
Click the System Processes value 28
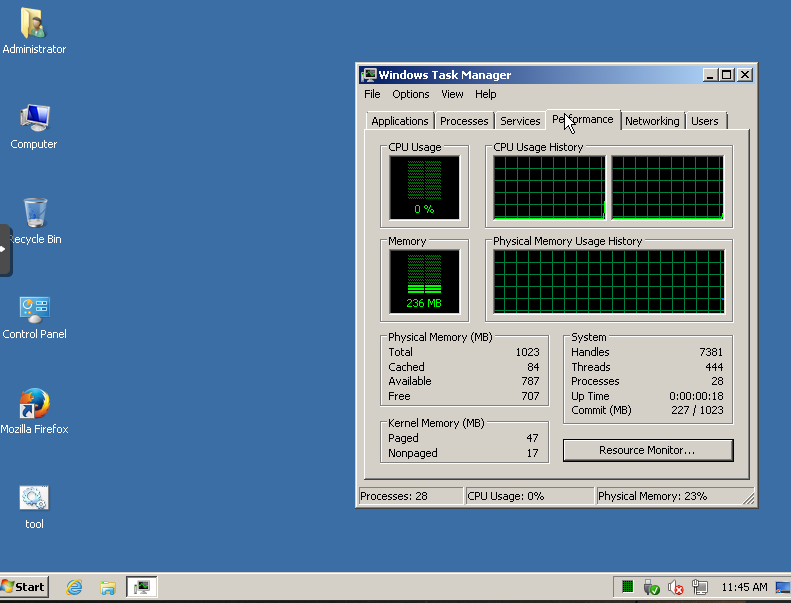click(x=717, y=381)
